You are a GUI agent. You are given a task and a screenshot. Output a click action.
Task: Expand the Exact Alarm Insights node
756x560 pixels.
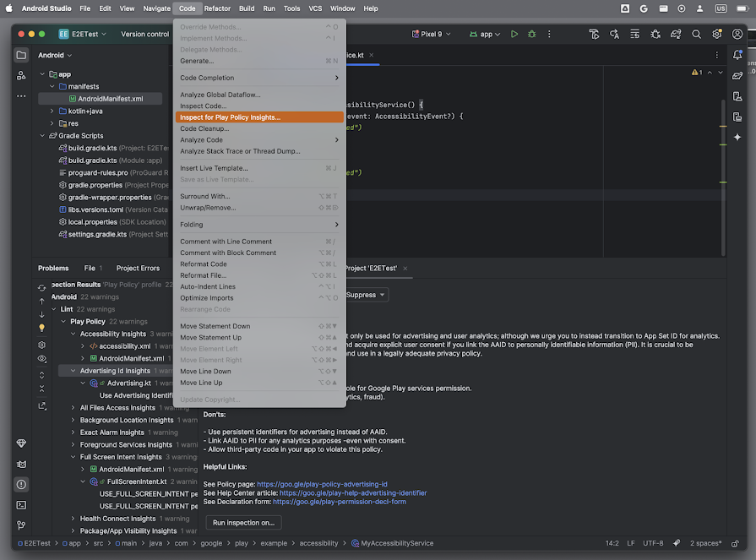coord(73,432)
